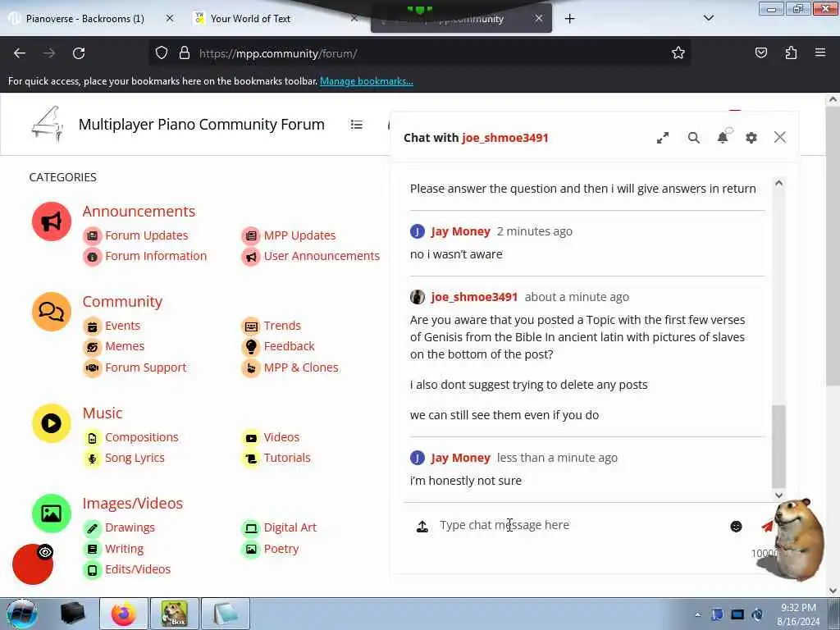Open the forum navigation list icon
Screen dimensions: 840x630
(x=356, y=125)
